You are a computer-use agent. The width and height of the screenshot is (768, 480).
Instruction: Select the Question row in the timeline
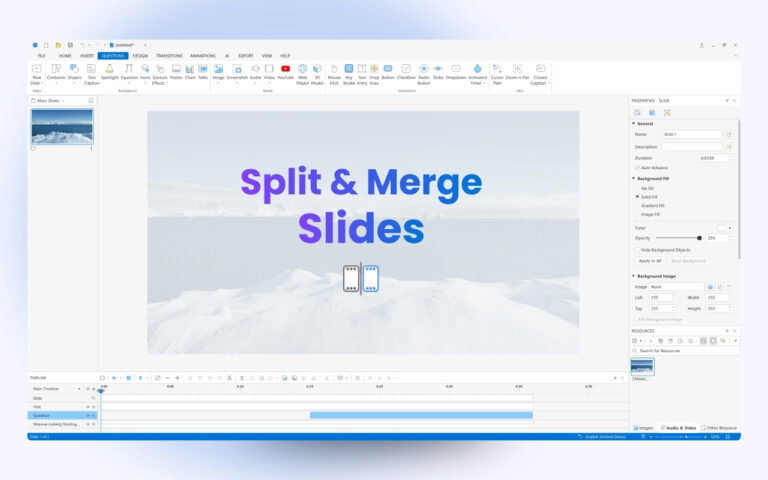(x=62, y=415)
